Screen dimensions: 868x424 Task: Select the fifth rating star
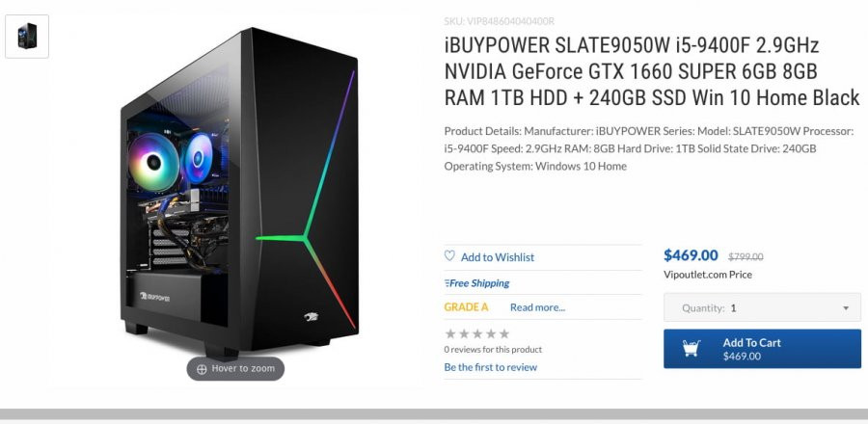pyautogui.click(x=503, y=333)
